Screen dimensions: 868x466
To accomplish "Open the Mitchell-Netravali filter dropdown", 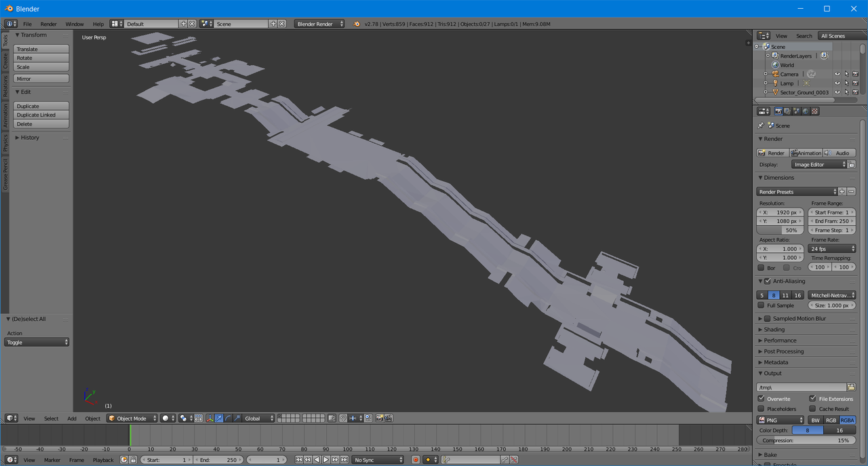I will coord(832,295).
